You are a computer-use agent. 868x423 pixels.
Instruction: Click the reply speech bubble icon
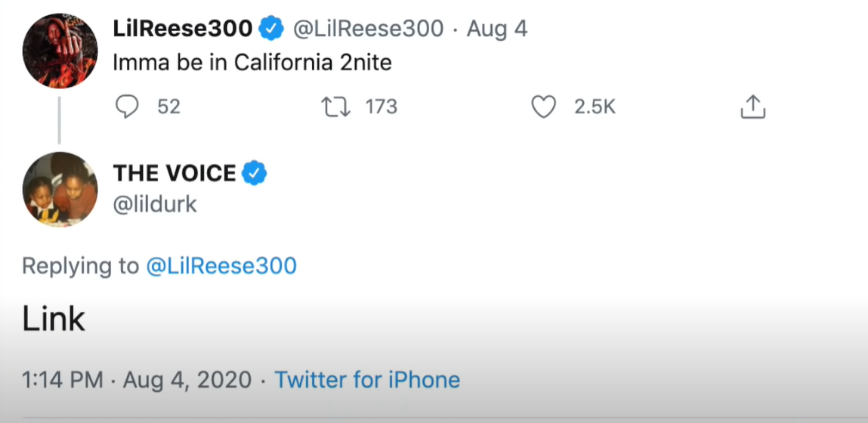tap(127, 107)
